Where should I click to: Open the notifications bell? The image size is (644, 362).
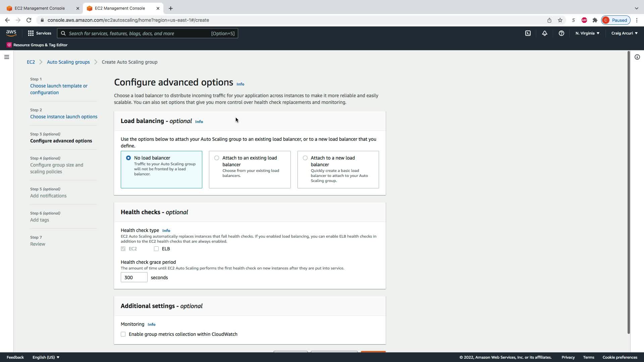[x=544, y=33]
